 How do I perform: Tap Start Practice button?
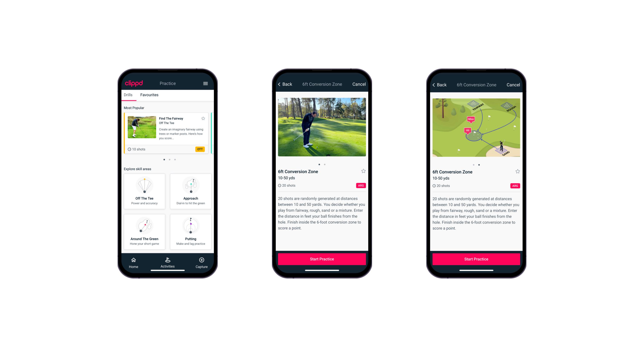(x=321, y=259)
